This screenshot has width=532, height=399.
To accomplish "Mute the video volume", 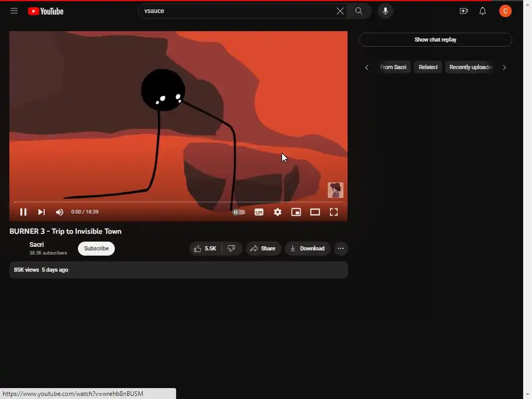I will pos(59,212).
